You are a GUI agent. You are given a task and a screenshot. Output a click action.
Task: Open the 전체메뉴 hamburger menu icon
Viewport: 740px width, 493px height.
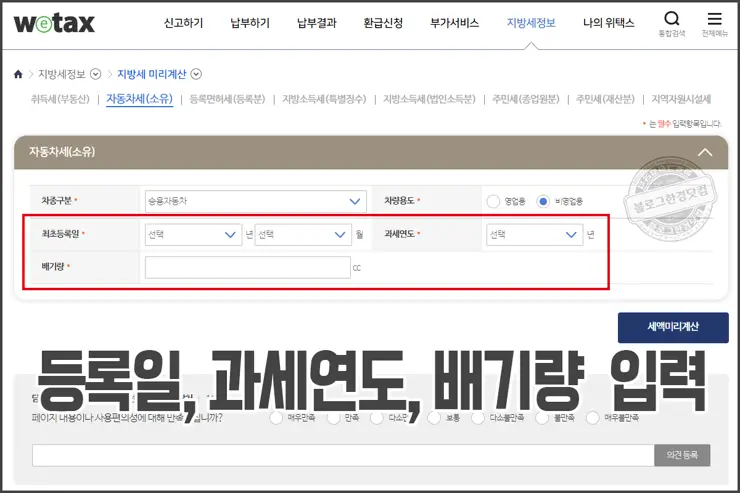point(715,19)
